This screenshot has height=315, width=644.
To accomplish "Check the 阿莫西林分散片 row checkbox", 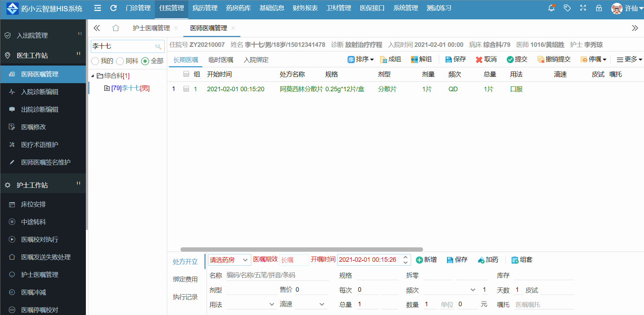I will pyautogui.click(x=186, y=89).
